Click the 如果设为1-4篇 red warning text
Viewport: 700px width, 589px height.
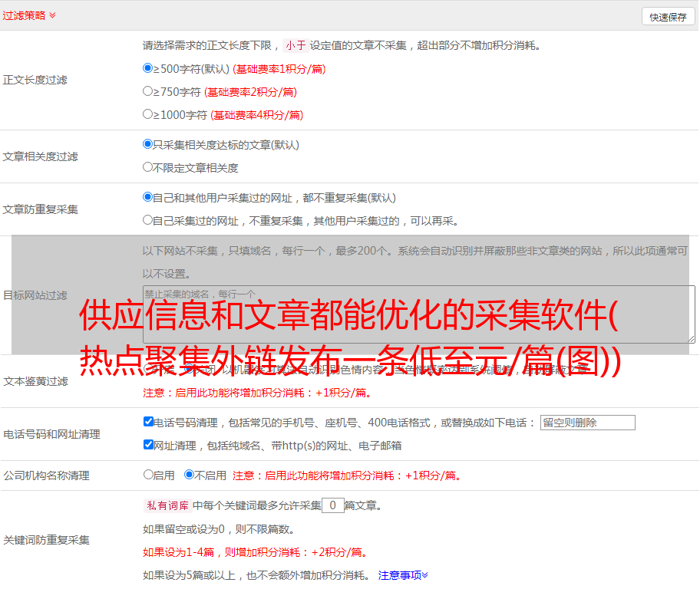click(256, 552)
